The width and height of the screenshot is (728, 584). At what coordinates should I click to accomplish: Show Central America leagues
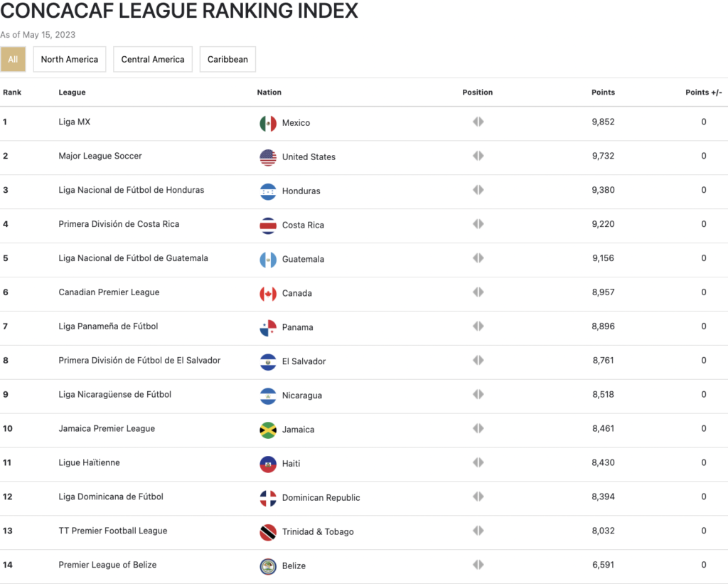tap(153, 59)
